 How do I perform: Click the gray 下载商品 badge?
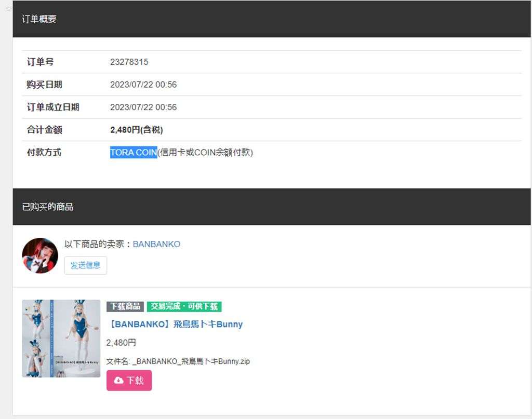click(125, 306)
